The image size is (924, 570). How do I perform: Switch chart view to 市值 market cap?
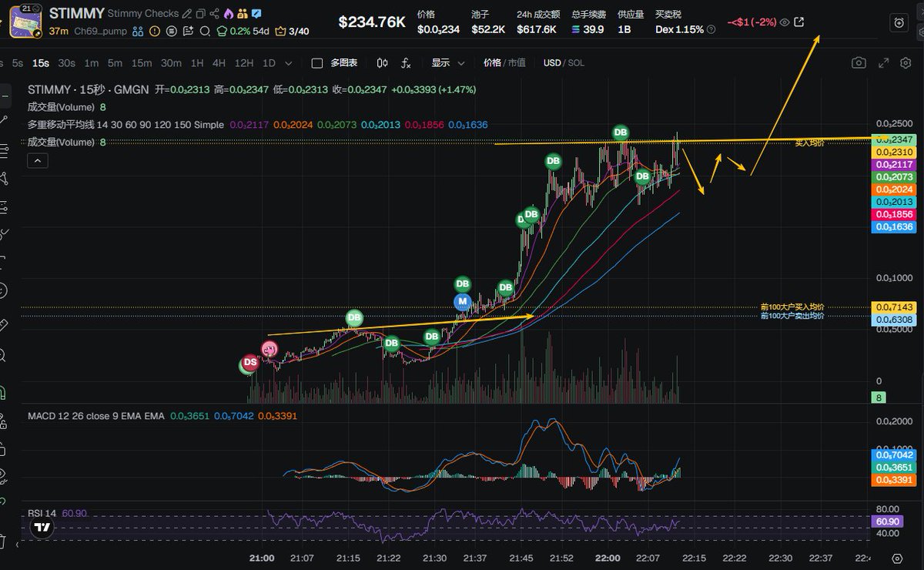click(x=516, y=63)
